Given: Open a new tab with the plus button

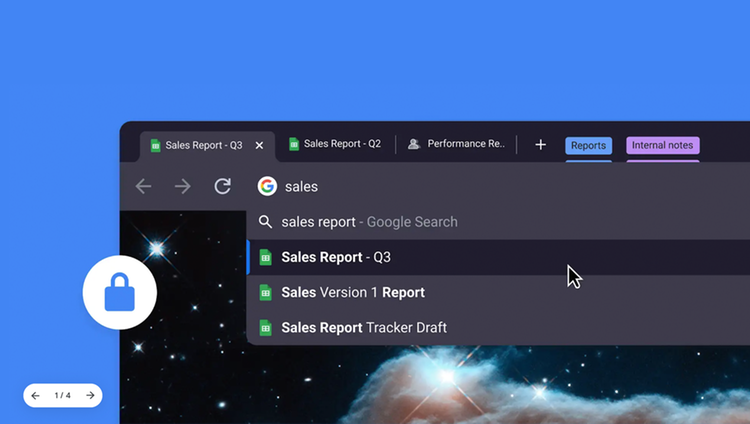Looking at the screenshot, I should pos(540,145).
